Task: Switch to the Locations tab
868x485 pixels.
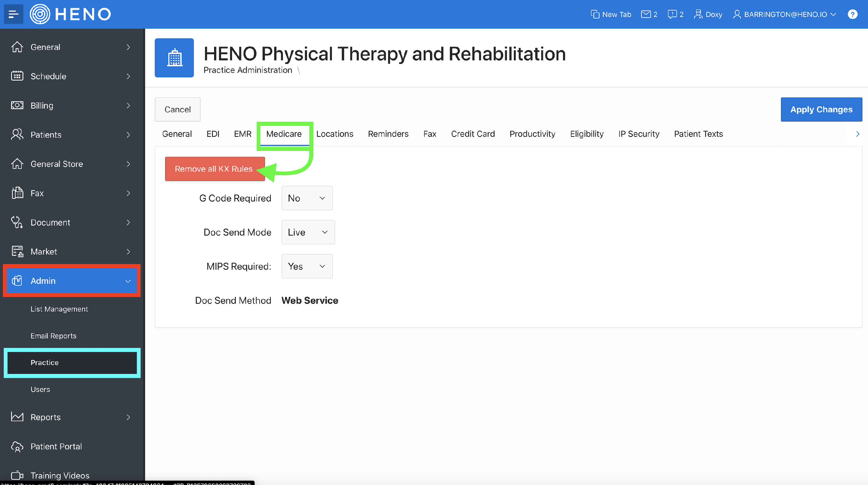Action: pos(334,134)
